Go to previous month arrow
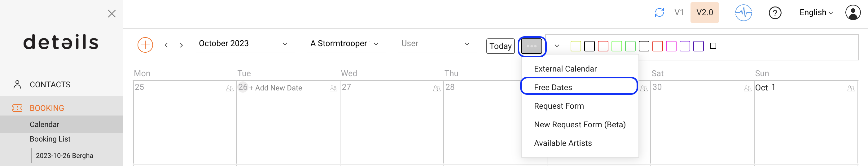Image resolution: width=868 pixels, height=166 pixels. coord(166,45)
